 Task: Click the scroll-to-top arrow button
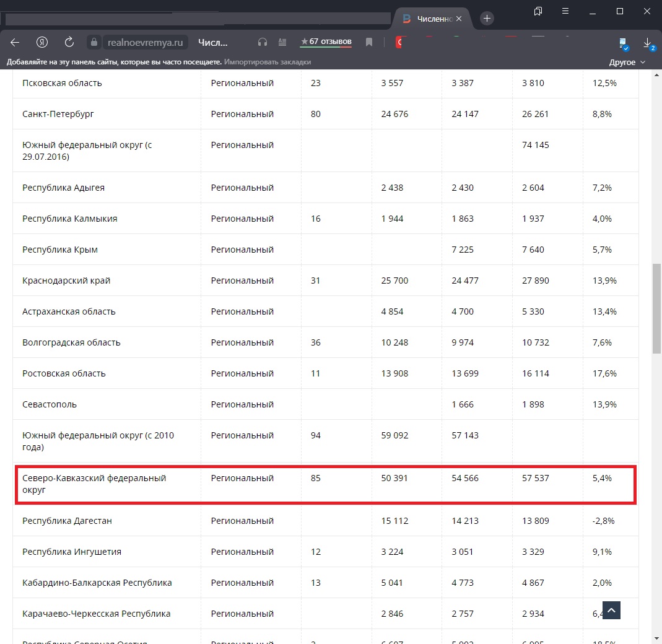pos(611,610)
